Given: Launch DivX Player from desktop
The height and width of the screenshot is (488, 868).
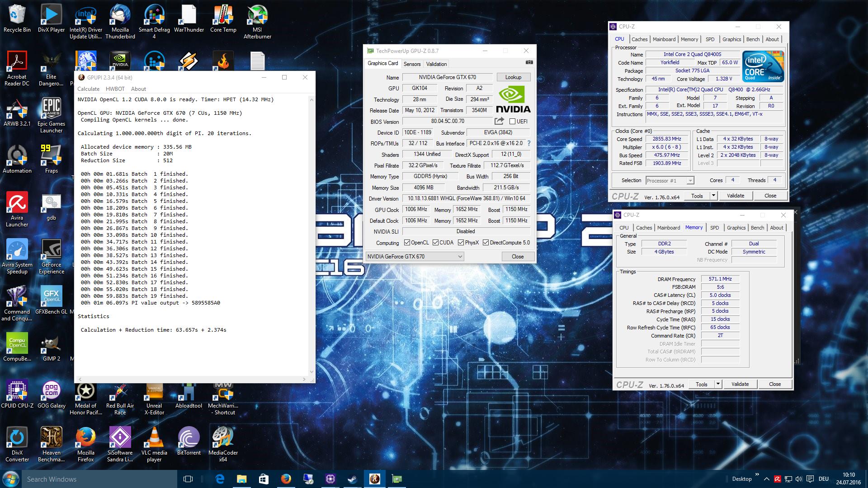Looking at the screenshot, I should (51, 19).
